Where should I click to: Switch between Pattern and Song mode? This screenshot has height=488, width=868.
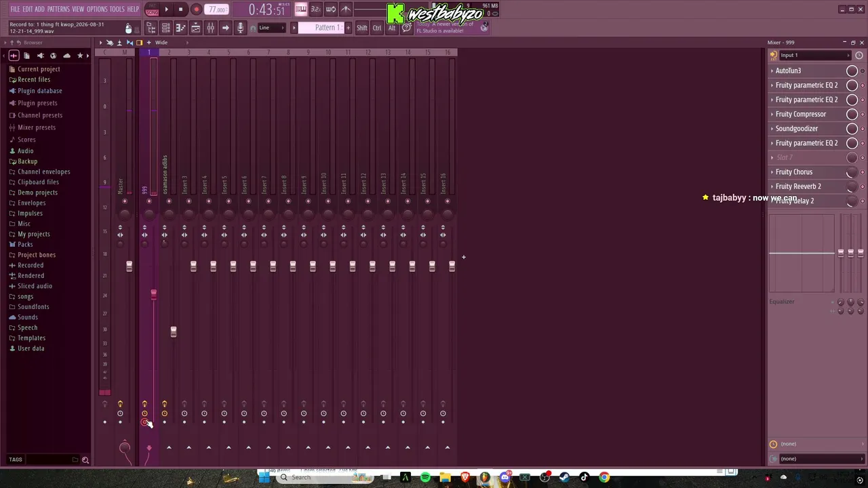(x=152, y=9)
